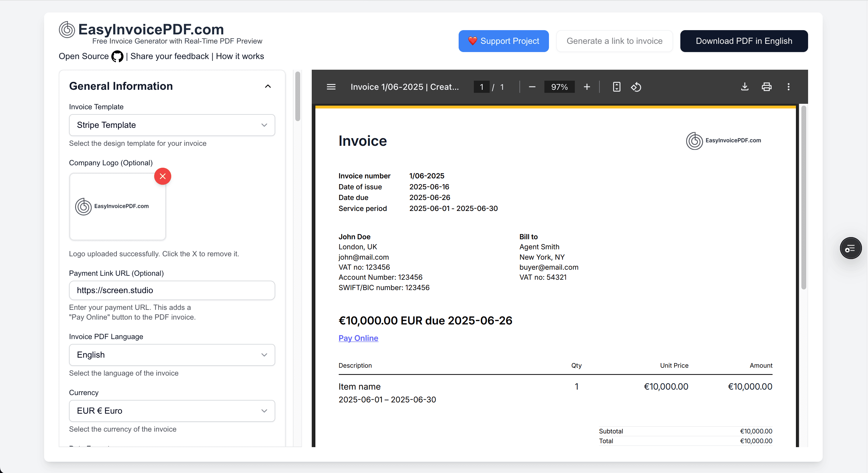Zoom in the PDF with plus icon
Viewport: 868px width, 473px height.
(587, 87)
